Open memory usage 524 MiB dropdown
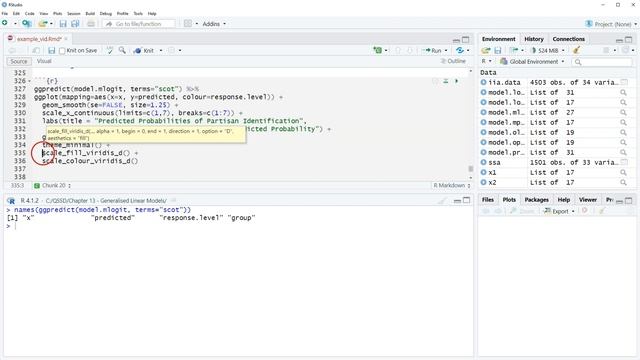Image resolution: width=640 pixels, height=360 pixels. point(548,51)
